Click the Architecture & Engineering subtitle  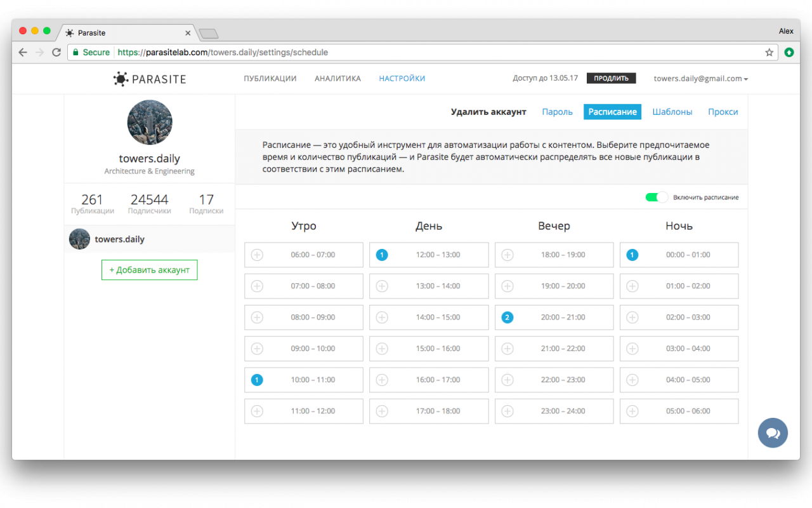pos(150,171)
